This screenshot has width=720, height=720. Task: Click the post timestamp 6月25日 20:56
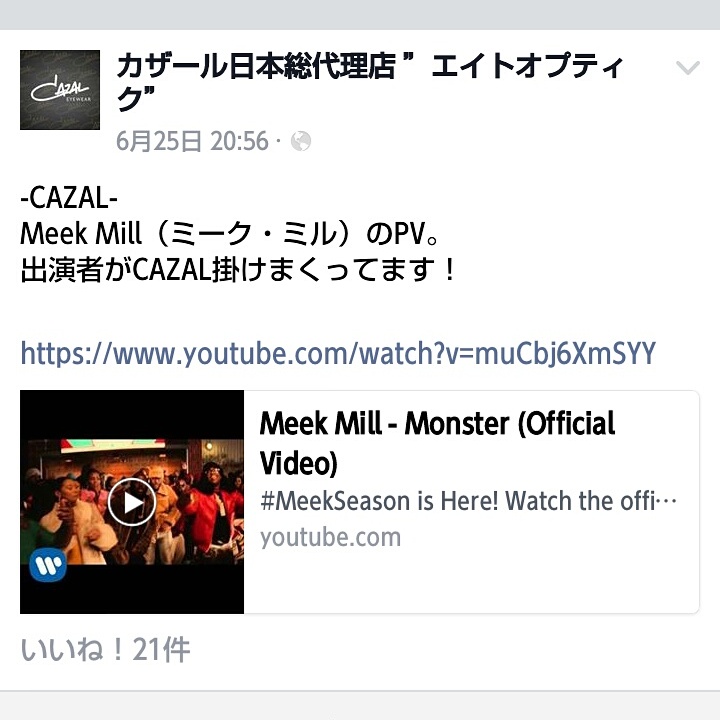click(192, 141)
